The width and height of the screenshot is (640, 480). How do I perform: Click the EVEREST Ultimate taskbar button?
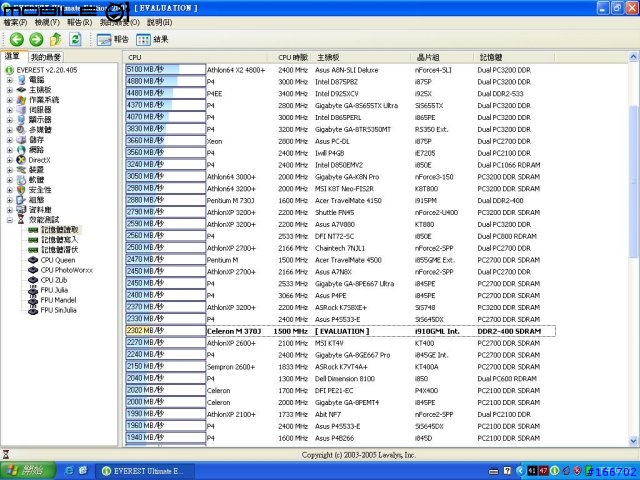[x=144, y=471]
